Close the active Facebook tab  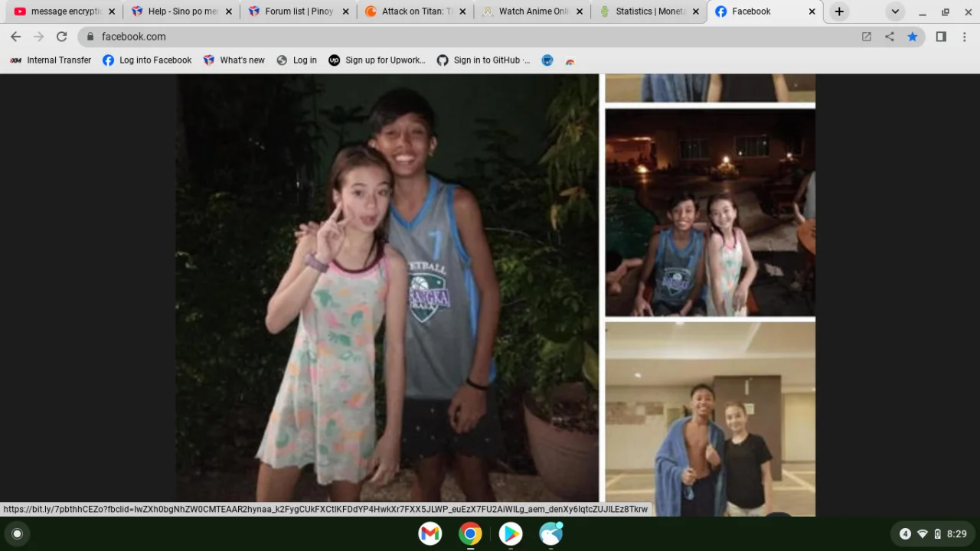coord(812,11)
